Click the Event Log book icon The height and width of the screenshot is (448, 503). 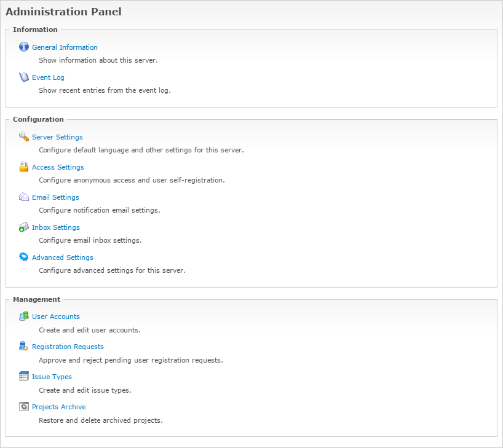tap(24, 77)
